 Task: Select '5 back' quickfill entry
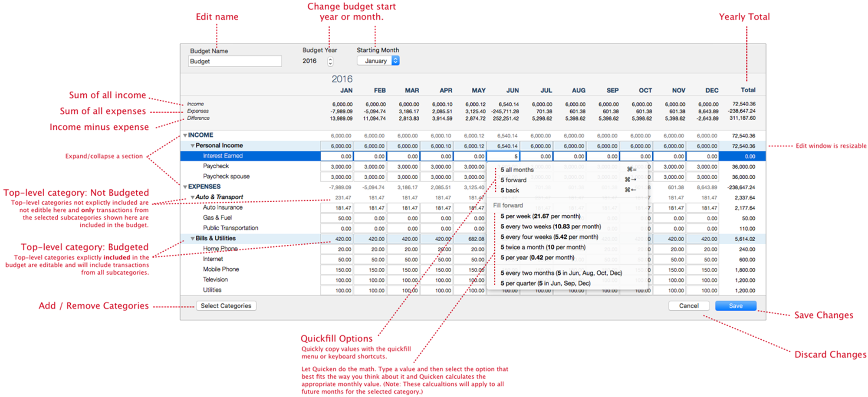coord(510,190)
